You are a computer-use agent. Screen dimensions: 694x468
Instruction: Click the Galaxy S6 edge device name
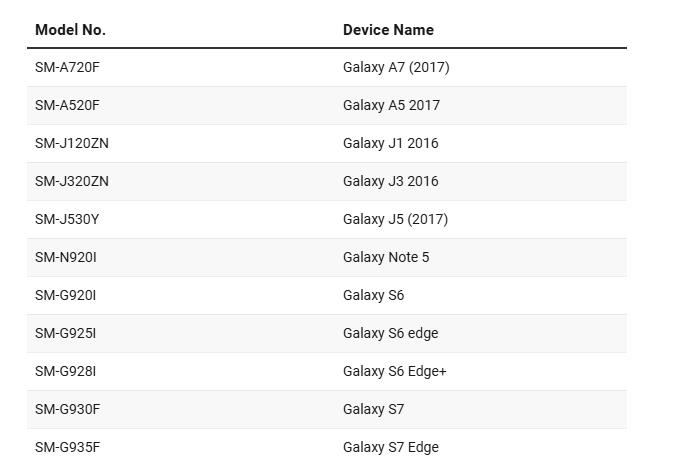click(x=390, y=333)
